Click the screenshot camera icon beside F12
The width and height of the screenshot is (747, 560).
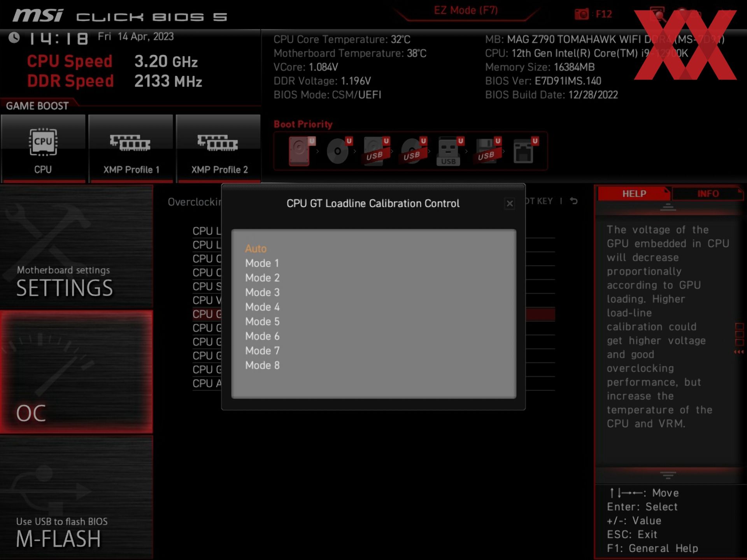click(x=581, y=14)
